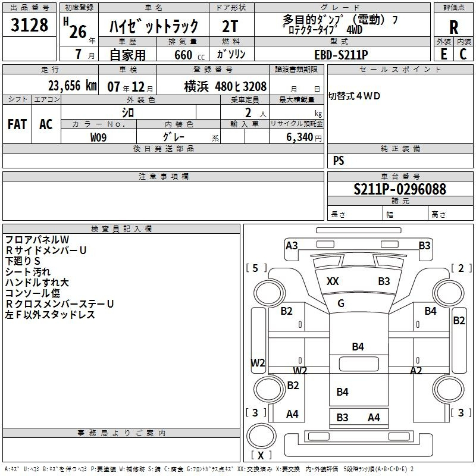Click the inspector note RサイドメンバーU
476x476 pixels.
coord(46,250)
